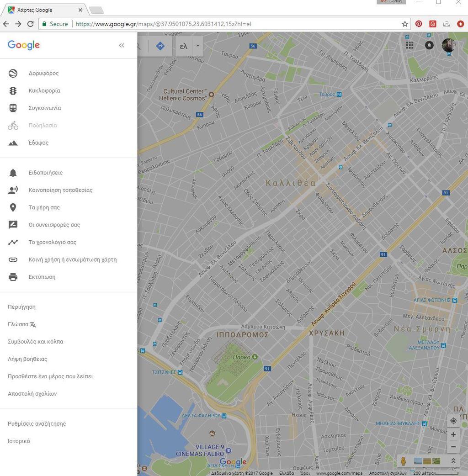The width and height of the screenshot is (468, 476).
Task: Select Έδαφος menu entry
Action: click(x=38, y=143)
